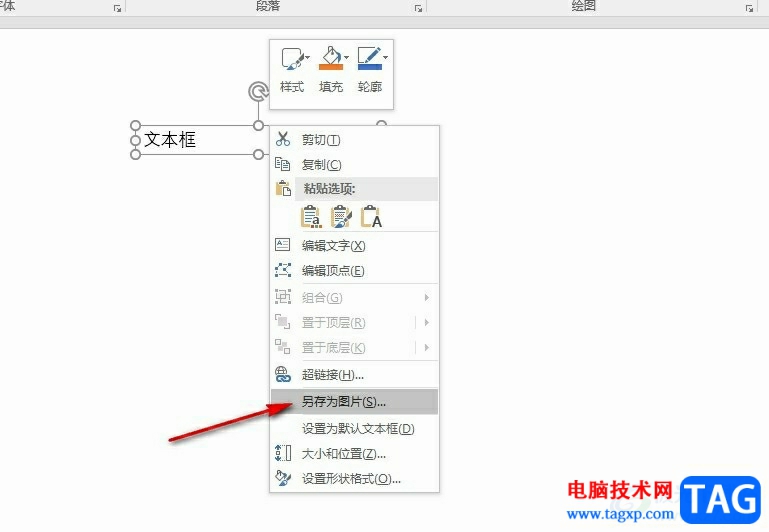
Task: Click the Size and Position icon
Action: point(282,453)
